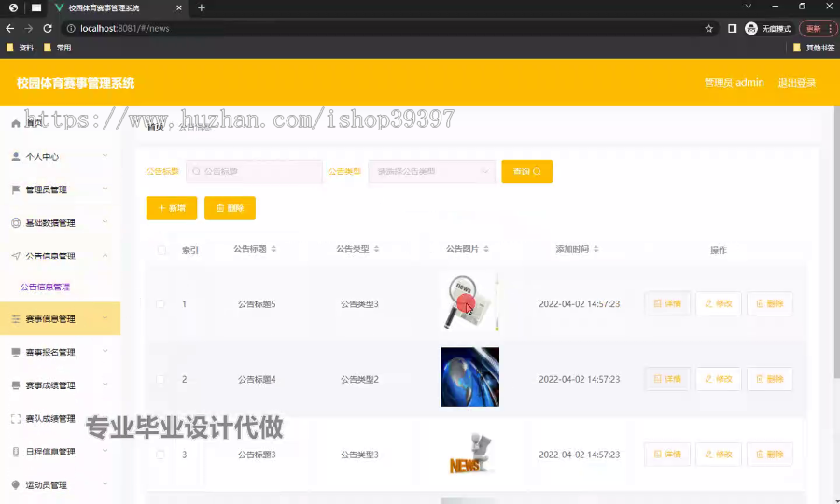Viewport: 840px width, 504px height.
Task: Click the 赛事信息管理 list icon
Action: 16,318
